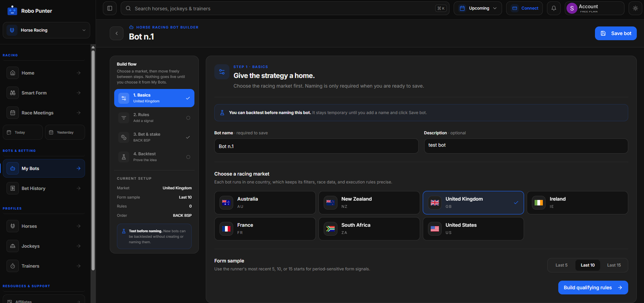Open the Upcoming dropdown in top bar
This screenshot has height=303, width=644.
click(478, 8)
